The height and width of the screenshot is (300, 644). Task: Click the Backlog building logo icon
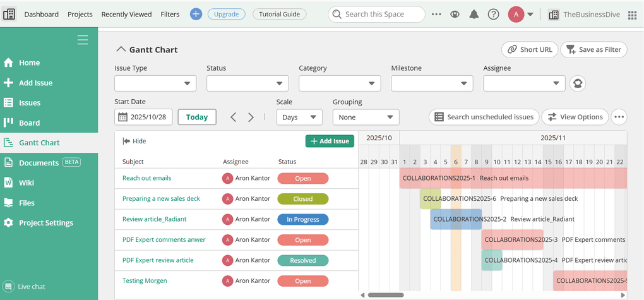tap(9, 14)
